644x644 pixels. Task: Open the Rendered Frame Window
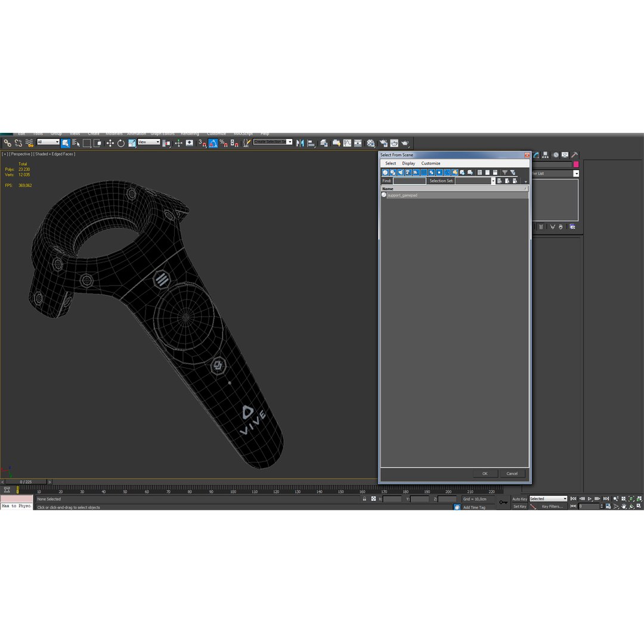coord(394,143)
